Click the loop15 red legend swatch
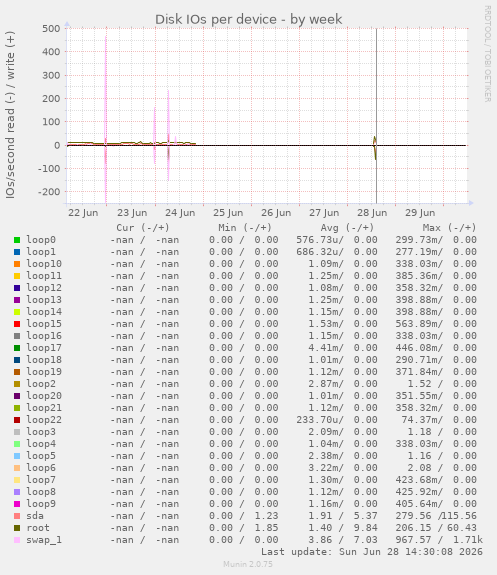 [x=17, y=324]
